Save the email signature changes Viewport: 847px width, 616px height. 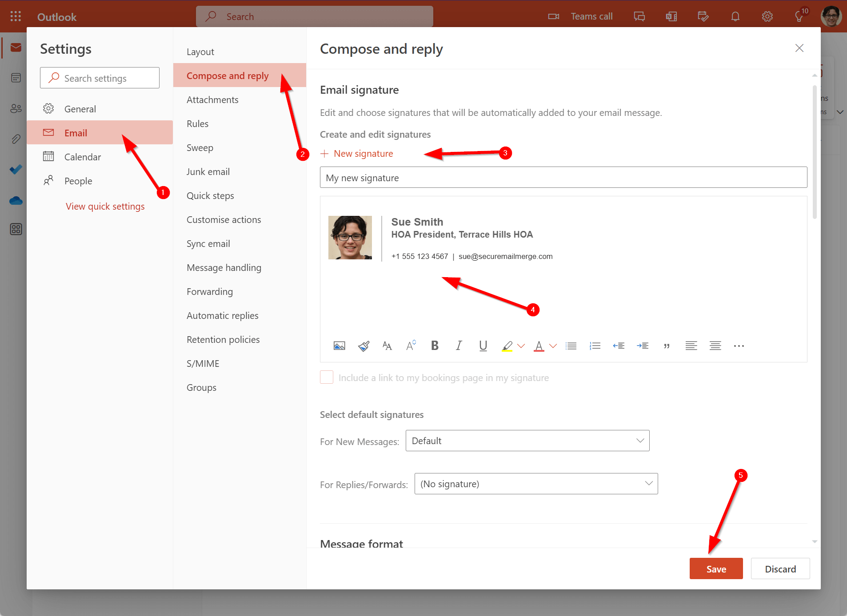click(715, 568)
